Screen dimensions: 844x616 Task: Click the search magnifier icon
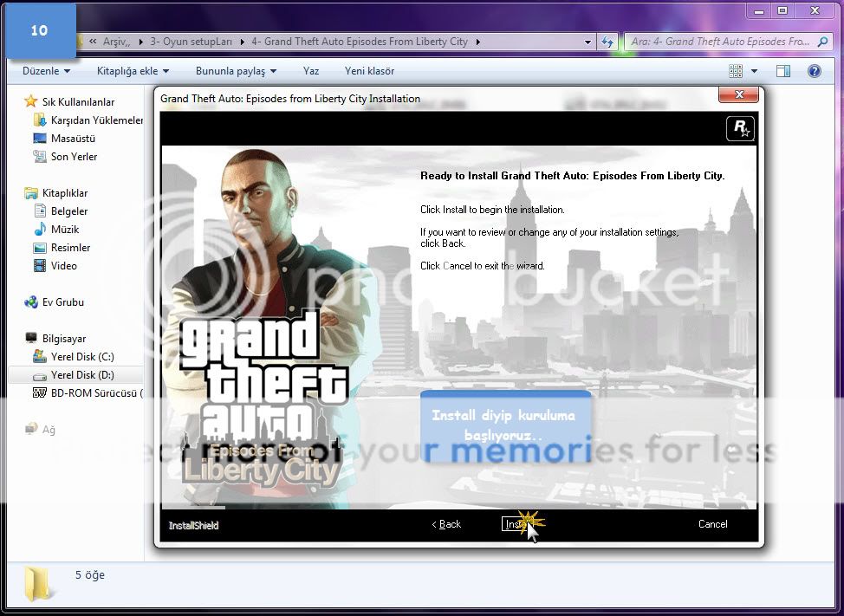click(822, 42)
